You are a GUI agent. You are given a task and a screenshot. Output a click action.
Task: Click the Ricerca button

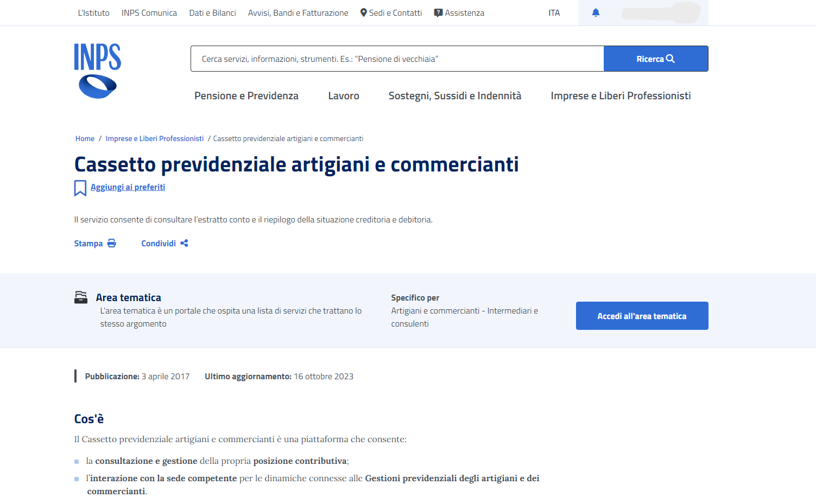[x=656, y=59]
